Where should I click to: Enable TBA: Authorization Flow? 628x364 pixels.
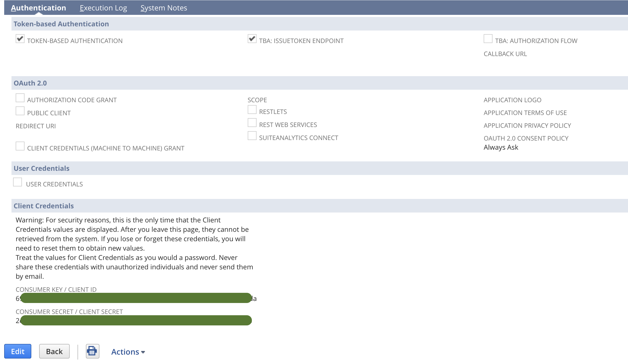tap(488, 39)
